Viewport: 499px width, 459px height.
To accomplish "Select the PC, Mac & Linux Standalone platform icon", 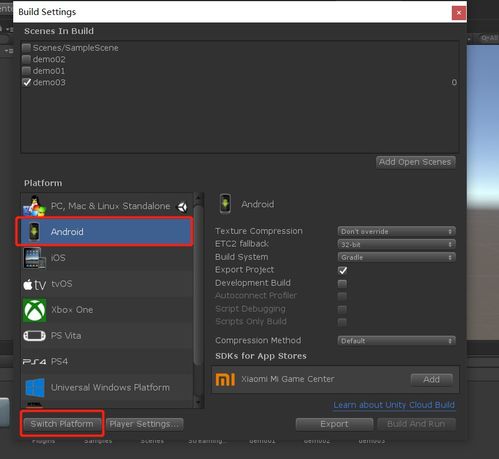I will coord(34,206).
